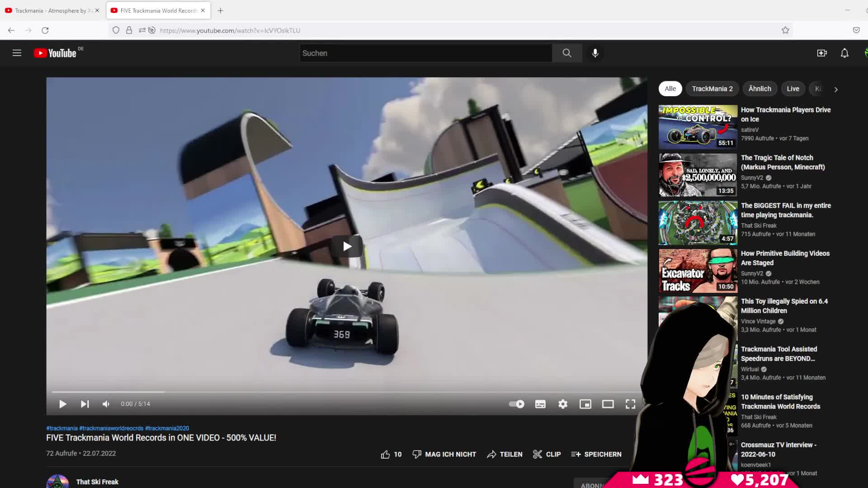The height and width of the screenshot is (488, 868).
Task: Play the video with the center button
Action: click(x=347, y=246)
